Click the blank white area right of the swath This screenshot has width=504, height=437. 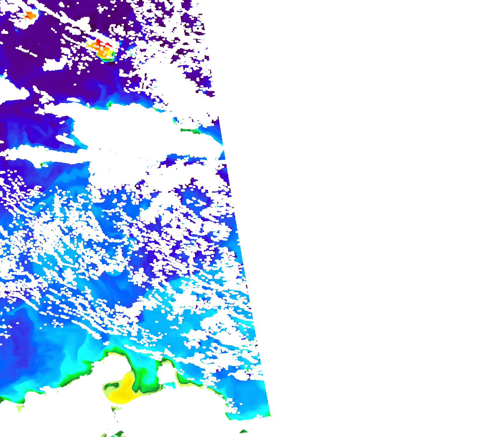[x=382, y=214]
